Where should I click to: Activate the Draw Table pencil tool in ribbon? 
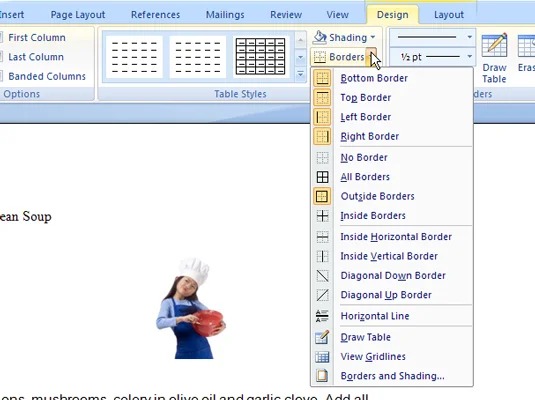click(x=494, y=58)
